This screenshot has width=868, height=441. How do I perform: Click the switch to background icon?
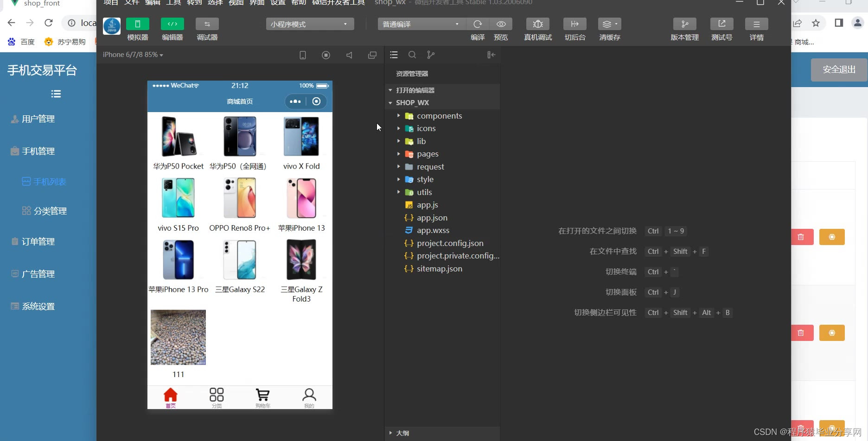[x=575, y=24]
